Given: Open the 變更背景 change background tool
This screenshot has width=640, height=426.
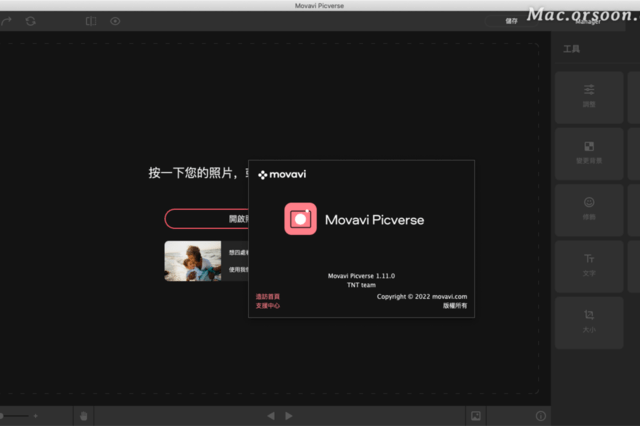Looking at the screenshot, I should click(x=589, y=153).
